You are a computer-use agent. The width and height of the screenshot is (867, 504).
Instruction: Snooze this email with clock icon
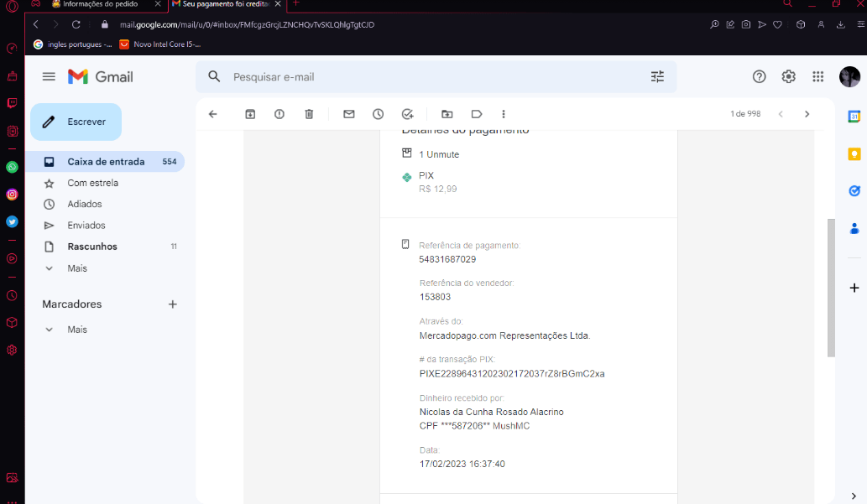click(379, 114)
